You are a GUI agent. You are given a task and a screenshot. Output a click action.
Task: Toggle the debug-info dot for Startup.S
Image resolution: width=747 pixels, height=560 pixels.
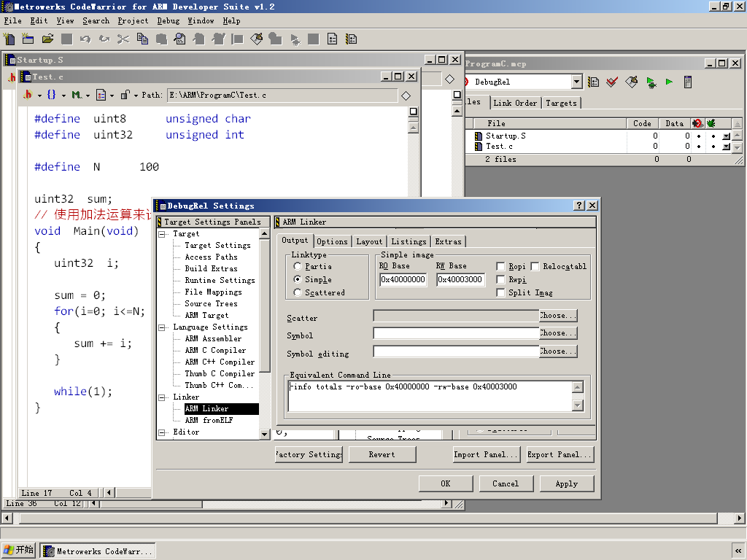(713, 136)
